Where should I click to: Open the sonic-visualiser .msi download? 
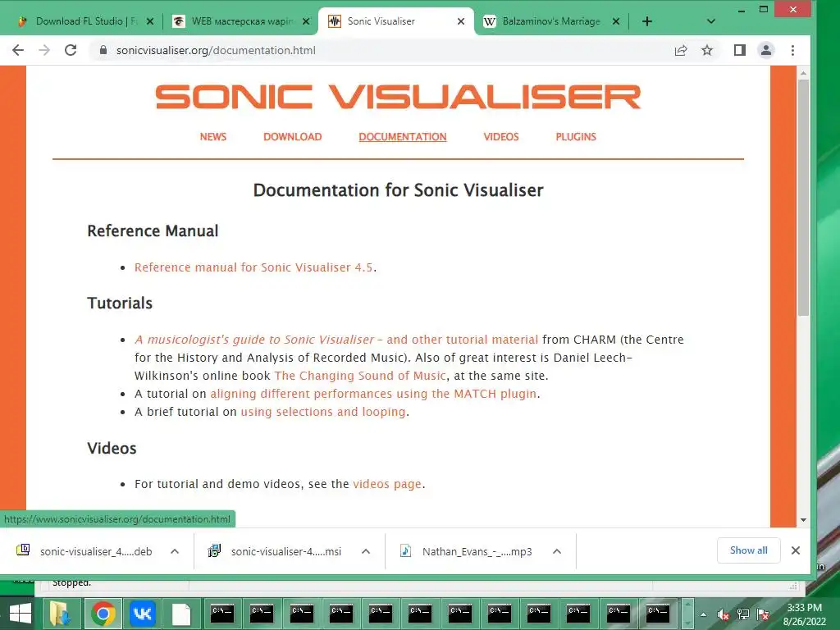click(276, 551)
